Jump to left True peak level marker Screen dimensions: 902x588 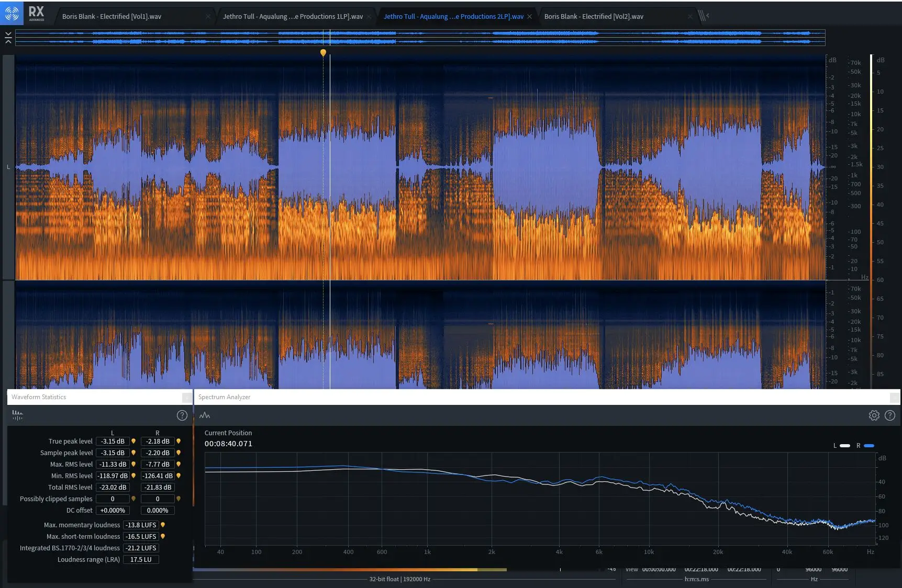point(133,441)
